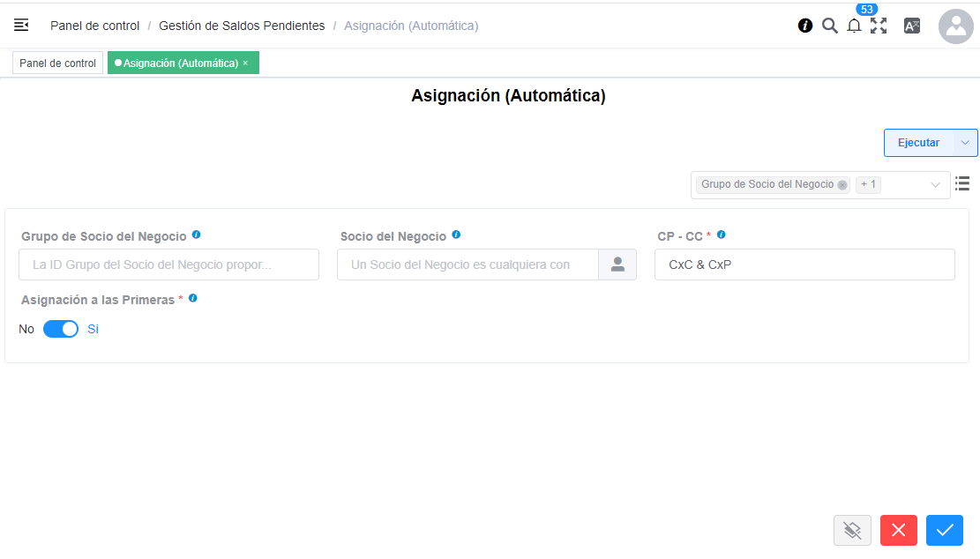Click the reset parameters eraser button
Viewport: 980px width, 559px height.
[x=852, y=530]
